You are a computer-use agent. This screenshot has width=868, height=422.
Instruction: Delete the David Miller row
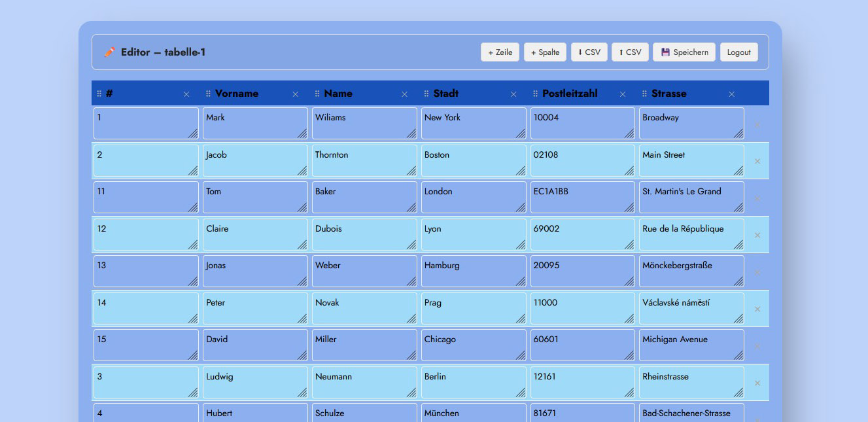(x=757, y=346)
